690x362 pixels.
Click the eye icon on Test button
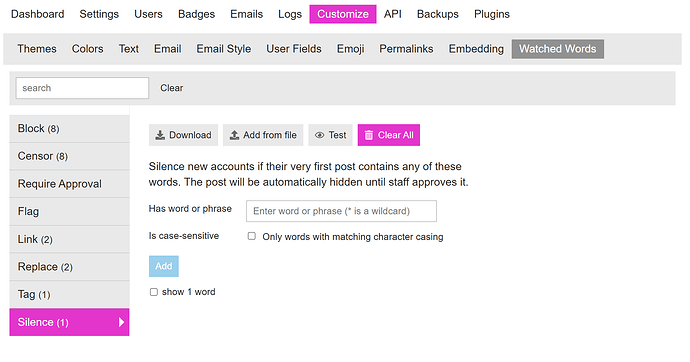tap(319, 135)
